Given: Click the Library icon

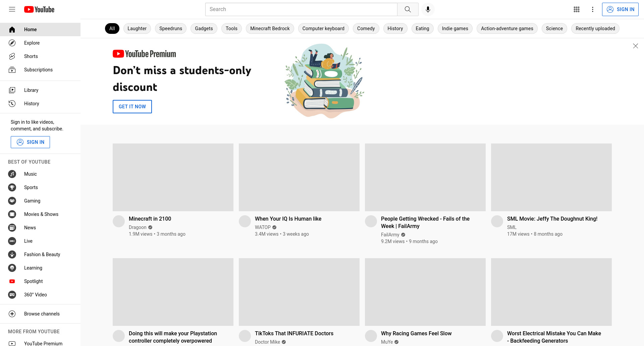Looking at the screenshot, I should point(12,90).
